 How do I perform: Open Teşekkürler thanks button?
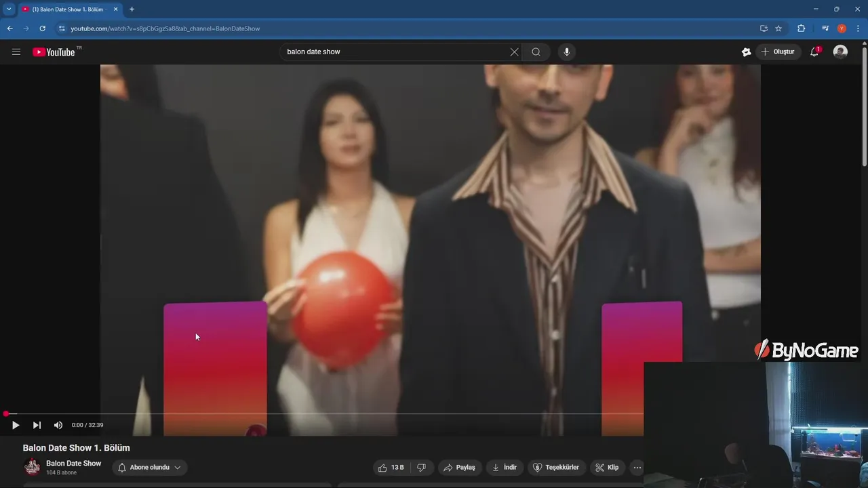coord(556,468)
